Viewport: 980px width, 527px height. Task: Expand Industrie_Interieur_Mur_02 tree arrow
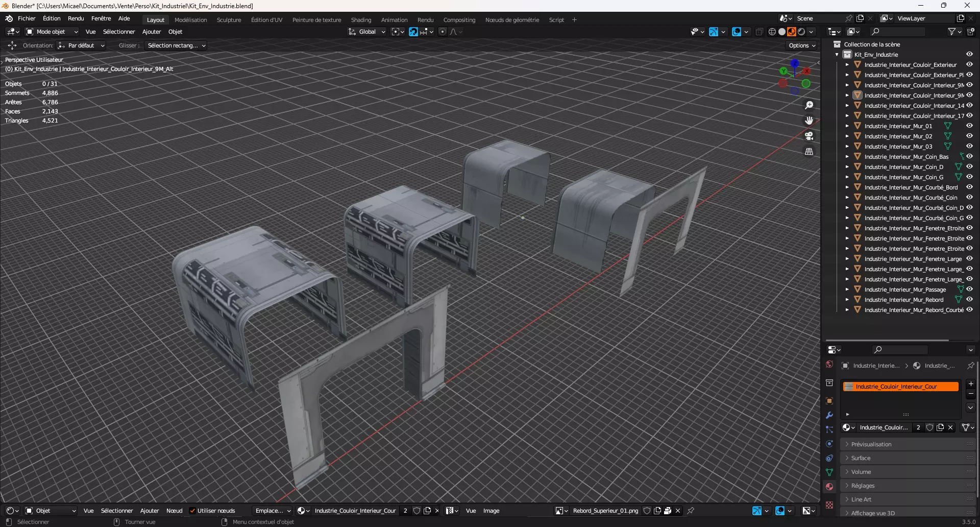pyautogui.click(x=847, y=136)
